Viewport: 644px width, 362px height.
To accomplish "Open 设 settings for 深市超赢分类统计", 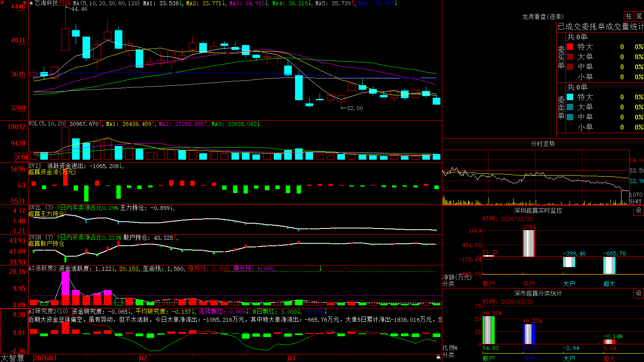I will pos(639,293).
